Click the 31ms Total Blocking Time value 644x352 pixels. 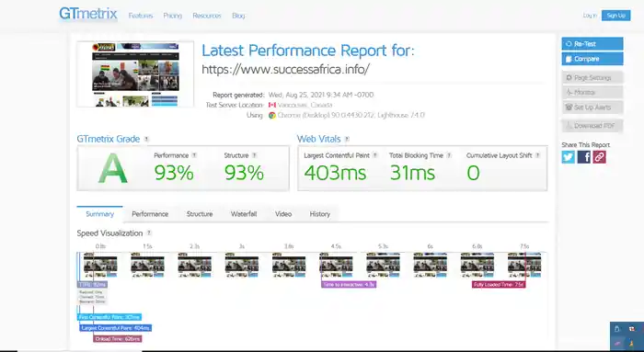(x=412, y=172)
